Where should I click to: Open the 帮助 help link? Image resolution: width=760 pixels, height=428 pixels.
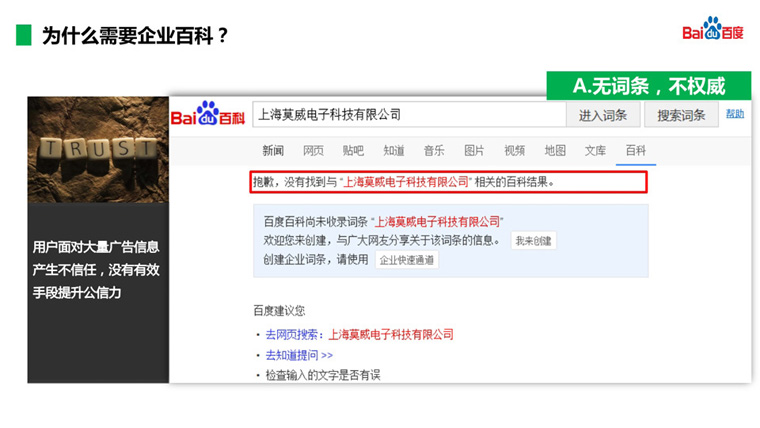pyautogui.click(x=734, y=114)
